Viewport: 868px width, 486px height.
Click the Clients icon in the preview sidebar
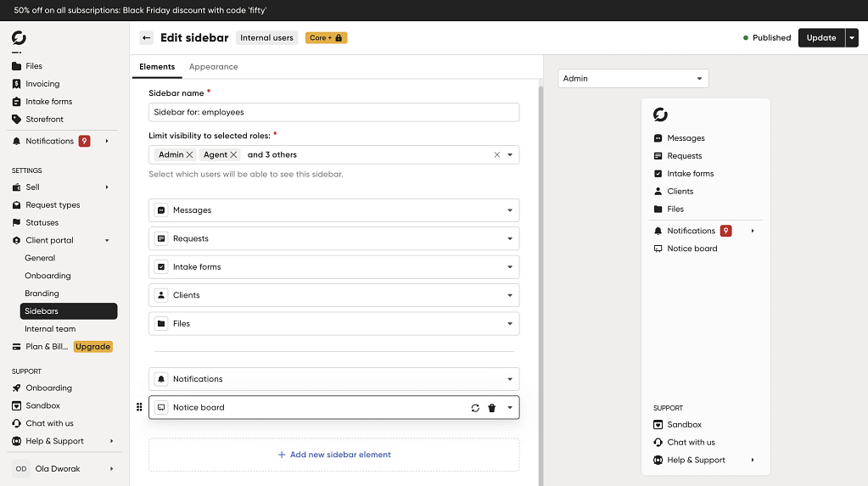click(x=658, y=192)
